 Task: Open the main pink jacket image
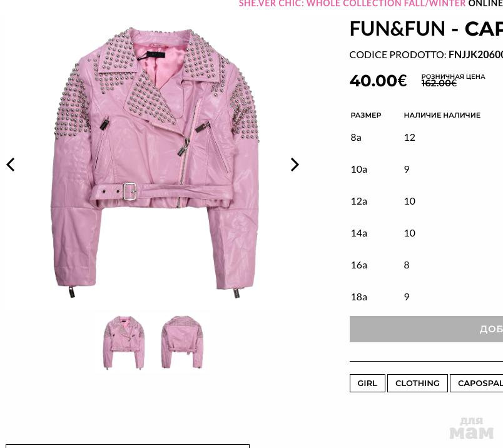coord(155,163)
